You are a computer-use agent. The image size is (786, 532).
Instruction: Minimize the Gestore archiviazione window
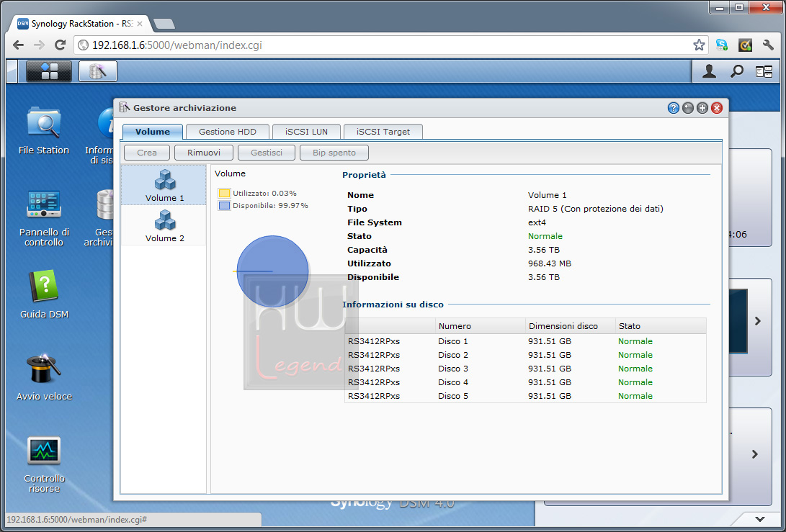pyautogui.click(x=688, y=108)
